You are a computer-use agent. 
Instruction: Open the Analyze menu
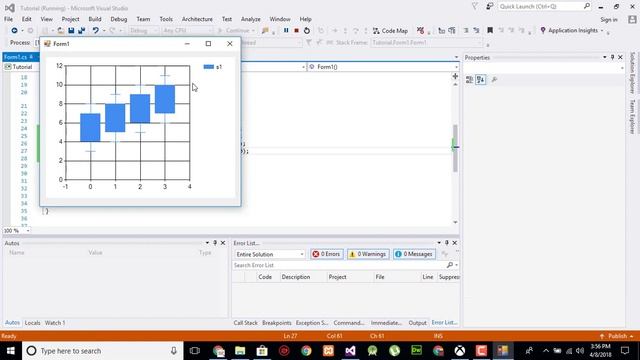click(x=251, y=19)
